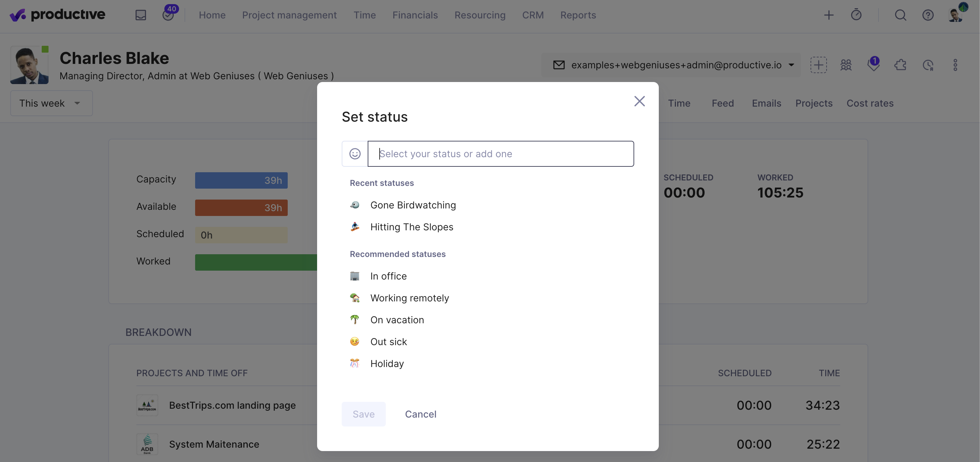Click the plus quick-add icon
The width and height of the screenshot is (980, 462).
[x=829, y=15]
